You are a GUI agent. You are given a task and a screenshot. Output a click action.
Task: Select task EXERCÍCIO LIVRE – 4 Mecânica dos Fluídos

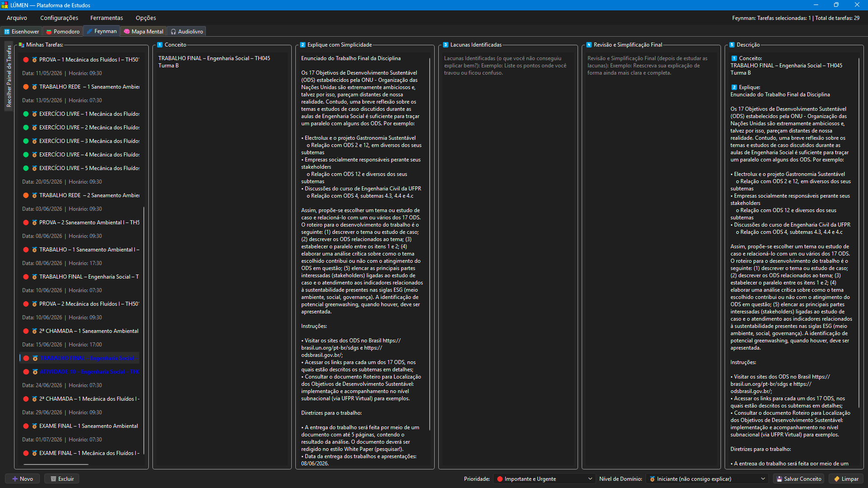(80, 155)
